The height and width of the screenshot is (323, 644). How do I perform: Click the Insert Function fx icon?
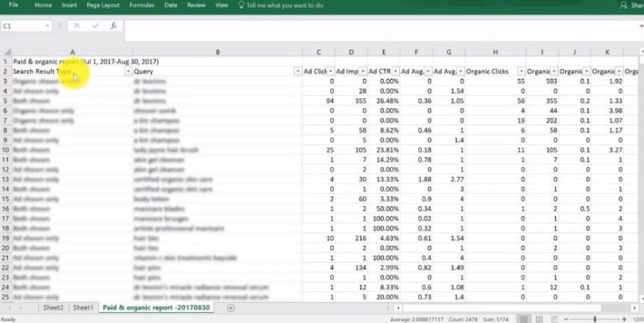point(114,25)
